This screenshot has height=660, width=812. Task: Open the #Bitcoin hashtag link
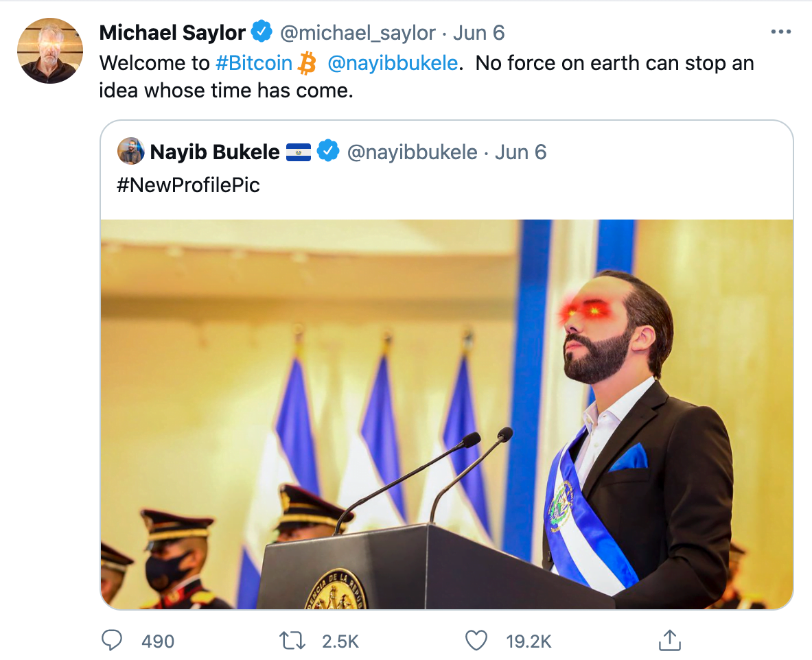coord(253,63)
